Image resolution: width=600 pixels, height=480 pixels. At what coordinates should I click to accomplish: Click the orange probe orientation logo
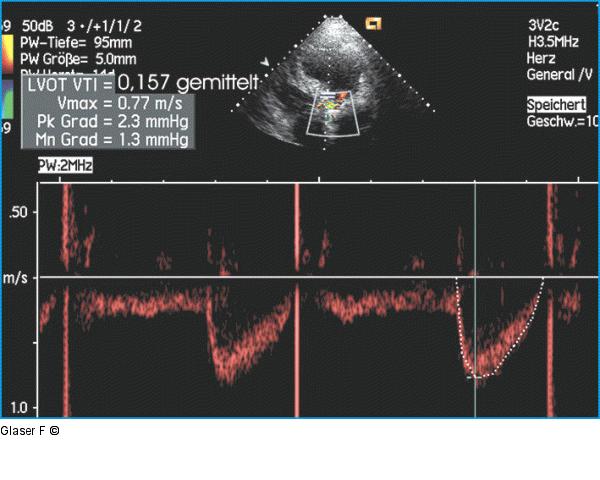(x=373, y=24)
